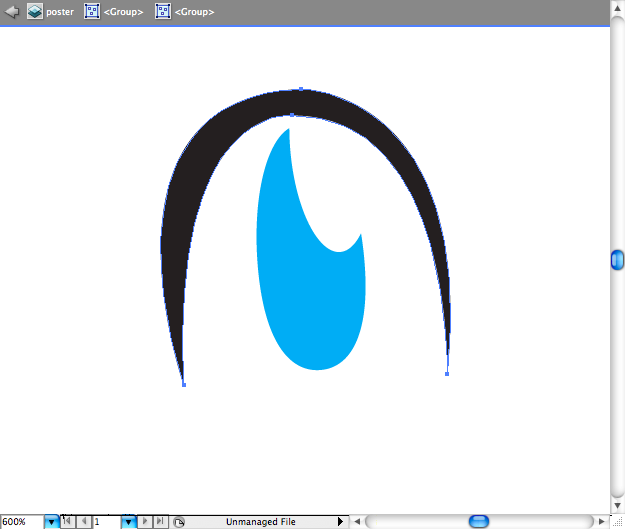Click the first <Group> label in breadcrumb

tap(123, 12)
